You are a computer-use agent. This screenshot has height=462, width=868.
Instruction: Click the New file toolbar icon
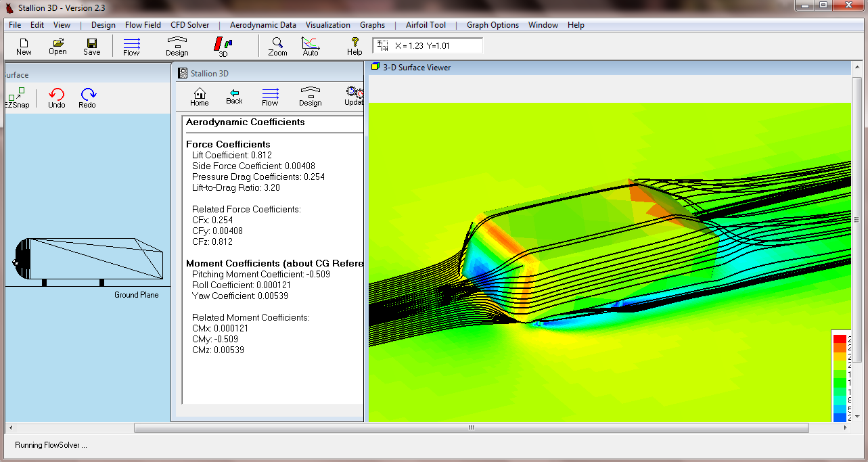pos(24,46)
